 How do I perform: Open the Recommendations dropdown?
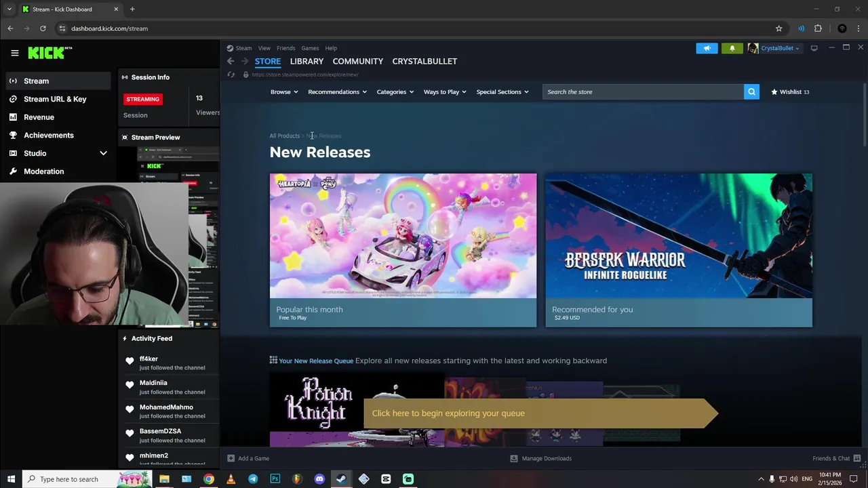(337, 91)
